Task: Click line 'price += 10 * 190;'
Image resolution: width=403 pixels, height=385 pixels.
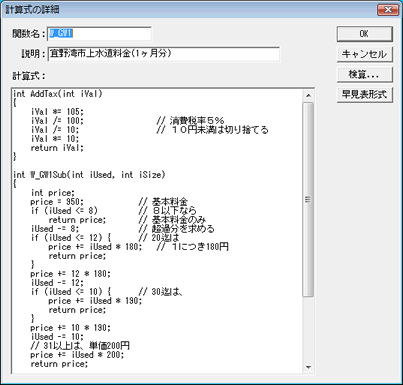Action: [x=70, y=328]
